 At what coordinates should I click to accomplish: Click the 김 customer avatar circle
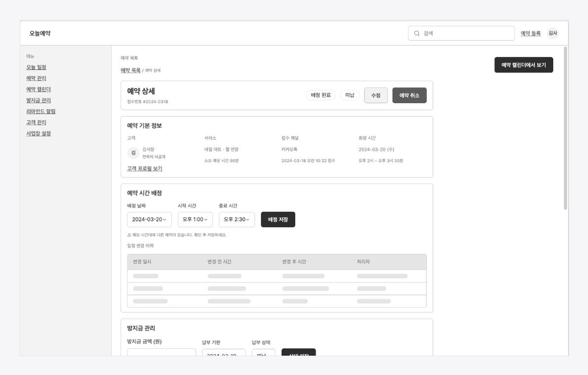tap(133, 153)
